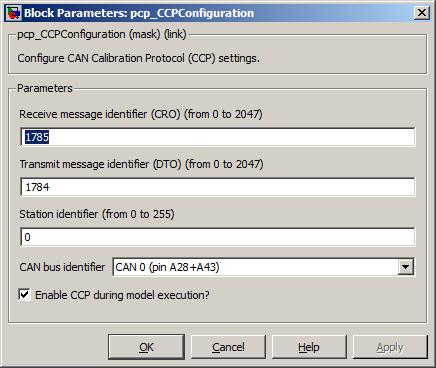Confirm settings with the OK button
This screenshot has width=436, height=368.
[146, 347]
